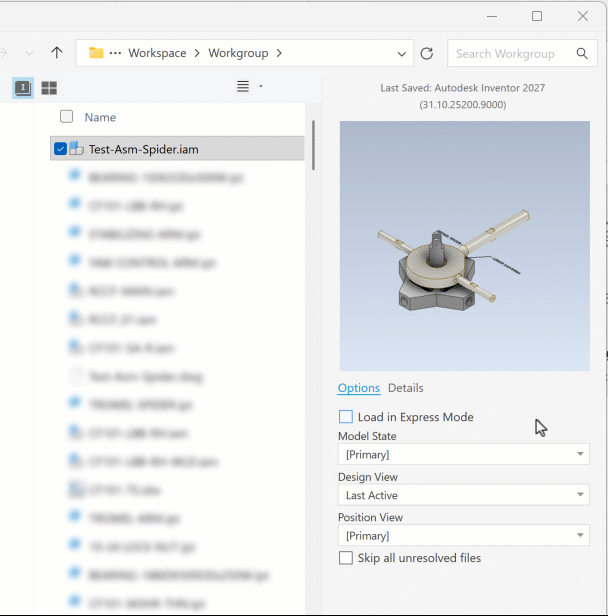
Task: Toggle the select-all checkbox beside Name
Action: click(66, 116)
